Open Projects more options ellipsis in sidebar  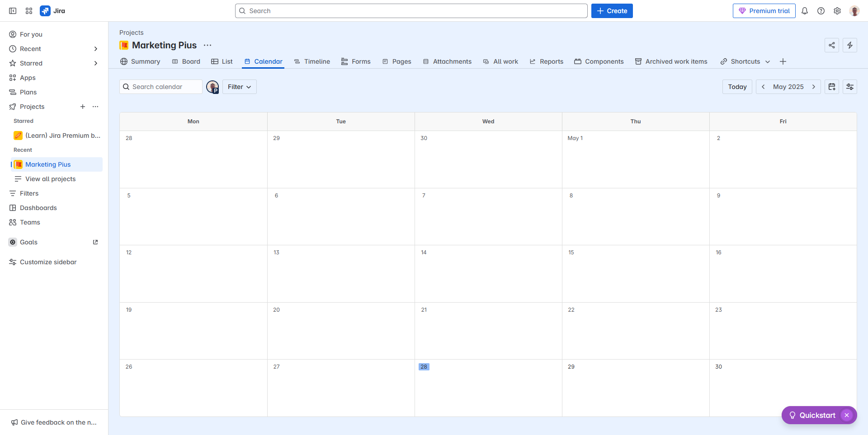click(x=95, y=107)
